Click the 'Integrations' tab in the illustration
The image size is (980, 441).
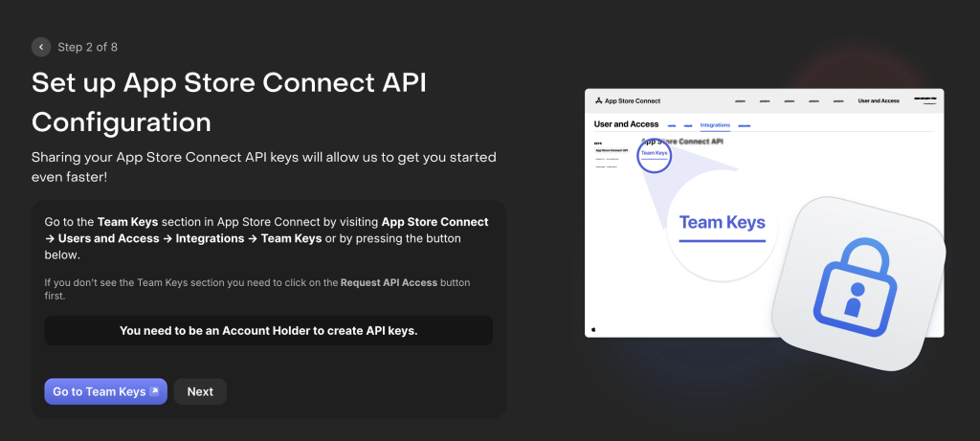click(715, 125)
